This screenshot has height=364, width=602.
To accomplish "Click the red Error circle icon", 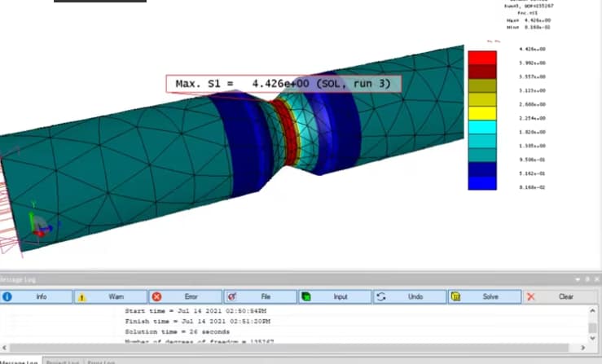I will [x=157, y=297].
